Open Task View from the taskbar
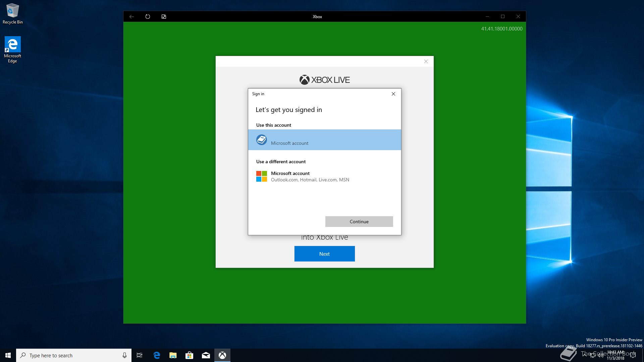This screenshot has height=362, width=644. [140, 355]
